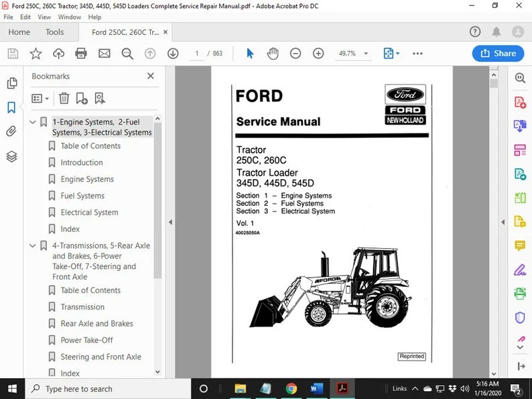
Task: Collapse right tools pane arrow
Action: [503, 222]
